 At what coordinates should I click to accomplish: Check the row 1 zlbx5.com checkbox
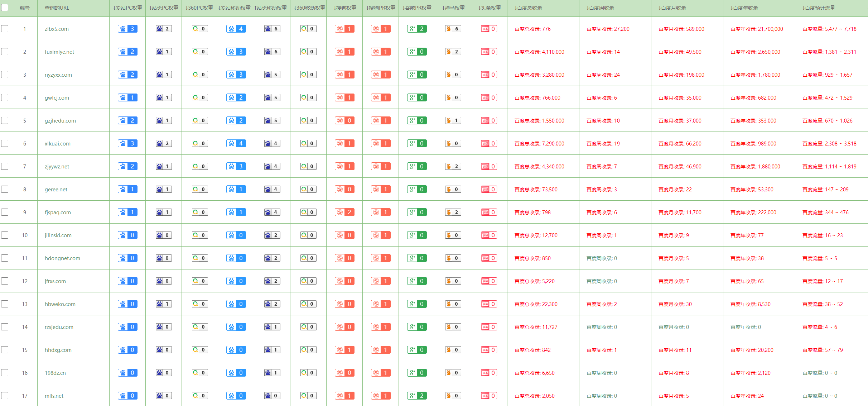[x=5, y=29]
